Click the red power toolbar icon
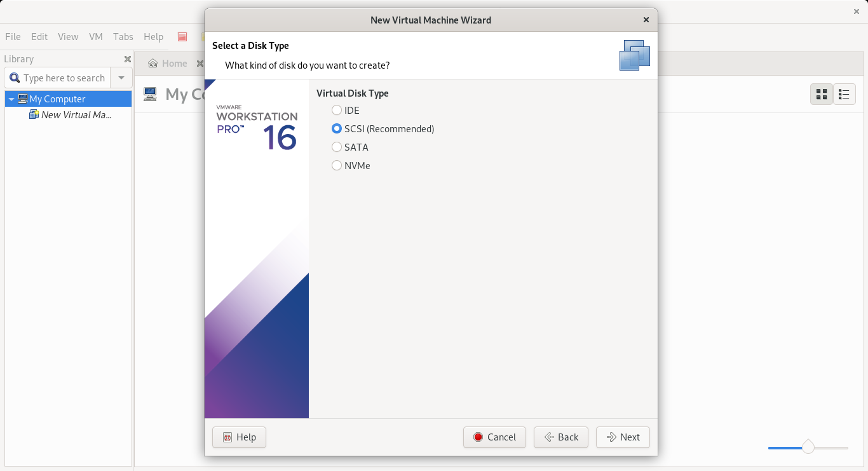The image size is (868, 471). [x=182, y=37]
